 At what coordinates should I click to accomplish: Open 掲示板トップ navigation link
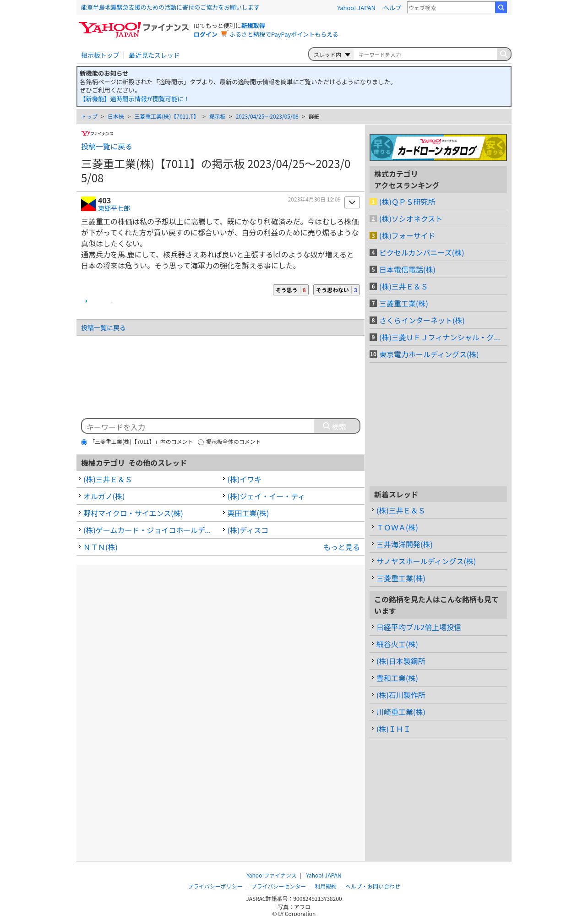[100, 55]
